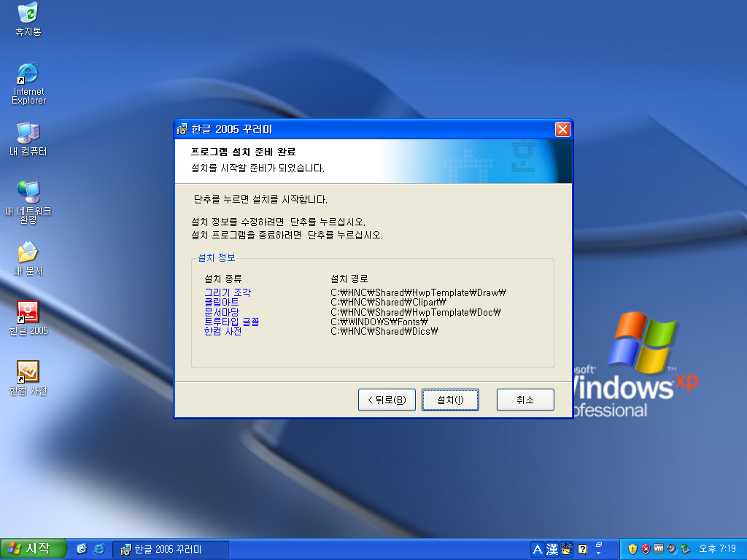Click path C:\WINDOWS\Fonts\
747x560 pixels.
(x=379, y=322)
